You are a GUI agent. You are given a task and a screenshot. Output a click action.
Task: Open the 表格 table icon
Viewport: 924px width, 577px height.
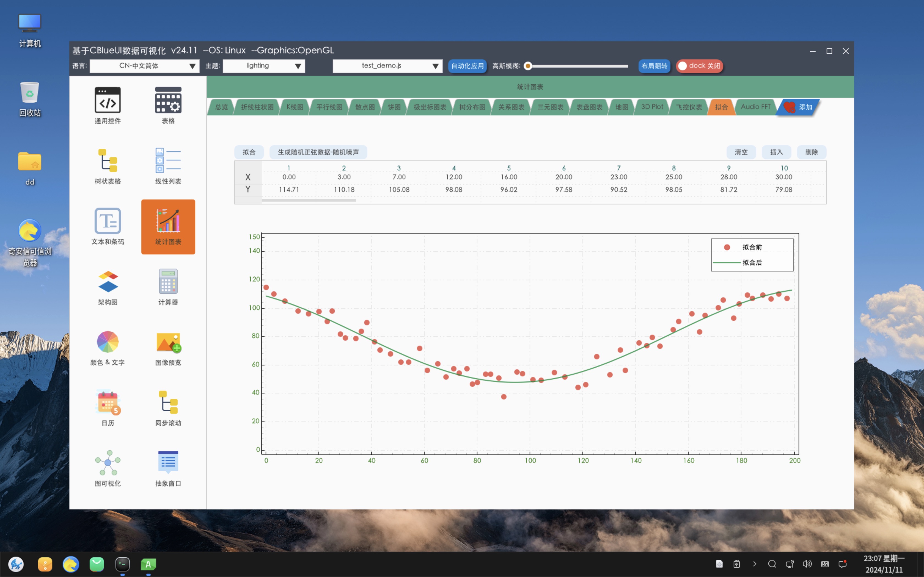pos(168,100)
